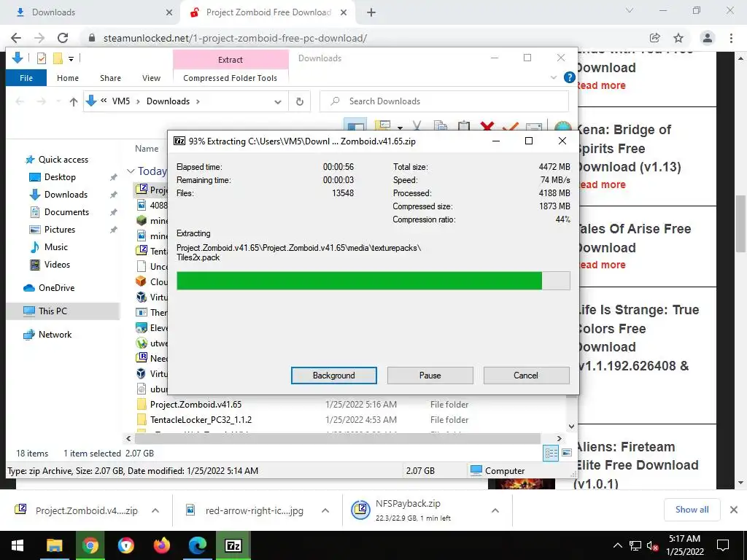
Task: Expand the Explorer address history dropdown
Action: click(x=278, y=102)
